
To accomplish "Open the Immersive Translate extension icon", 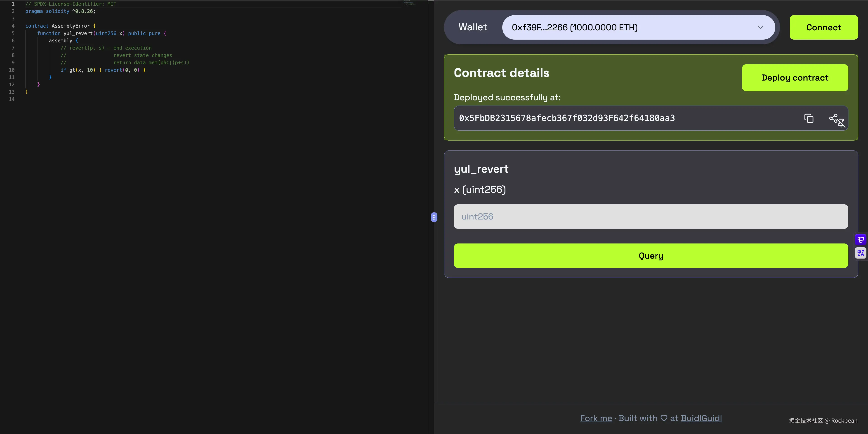I will tap(860, 239).
